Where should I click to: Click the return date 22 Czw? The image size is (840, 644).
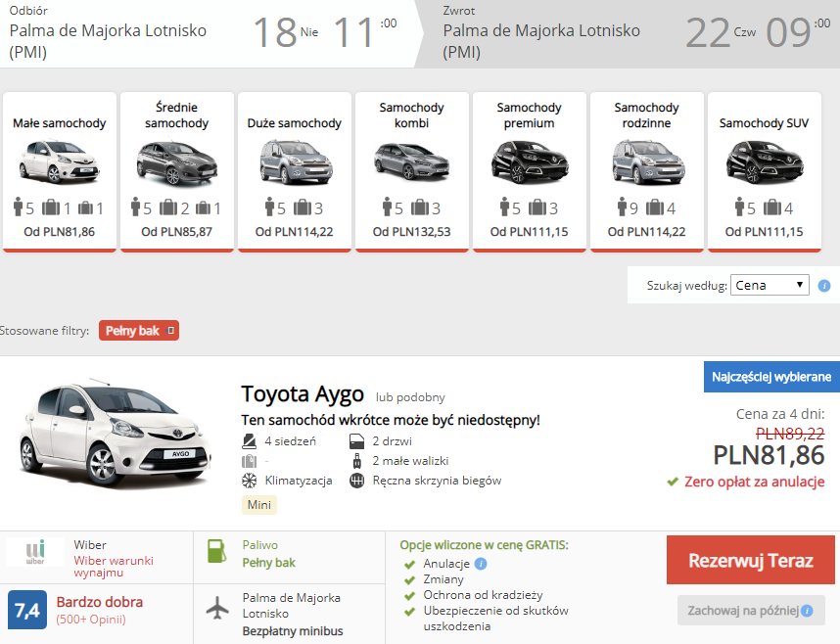(721, 32)
